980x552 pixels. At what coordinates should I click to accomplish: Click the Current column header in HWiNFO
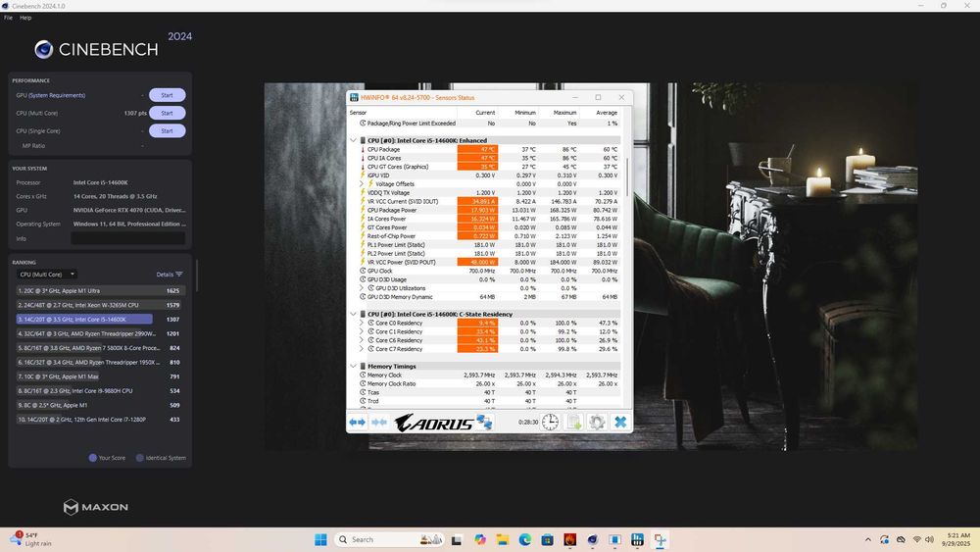pyautogui.click(x=485, y=113)
